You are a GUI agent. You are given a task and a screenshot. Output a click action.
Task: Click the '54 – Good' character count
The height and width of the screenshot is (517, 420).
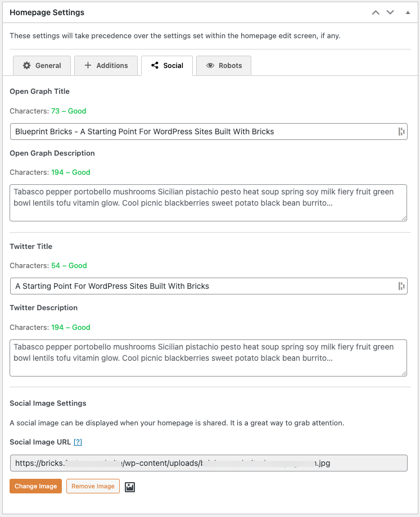tap(69, 266)
